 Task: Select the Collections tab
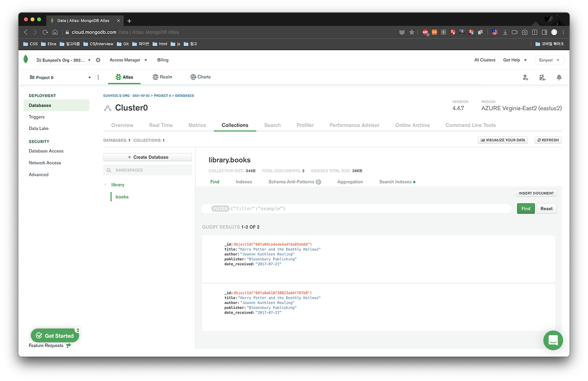(x=235, y=125)
